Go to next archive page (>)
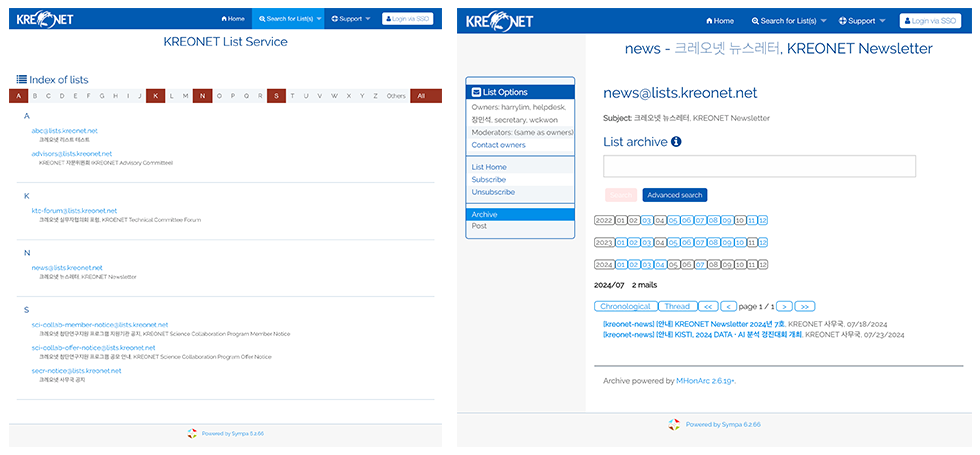The height and width of the screenshot is (455, 980). coord(784,306)
